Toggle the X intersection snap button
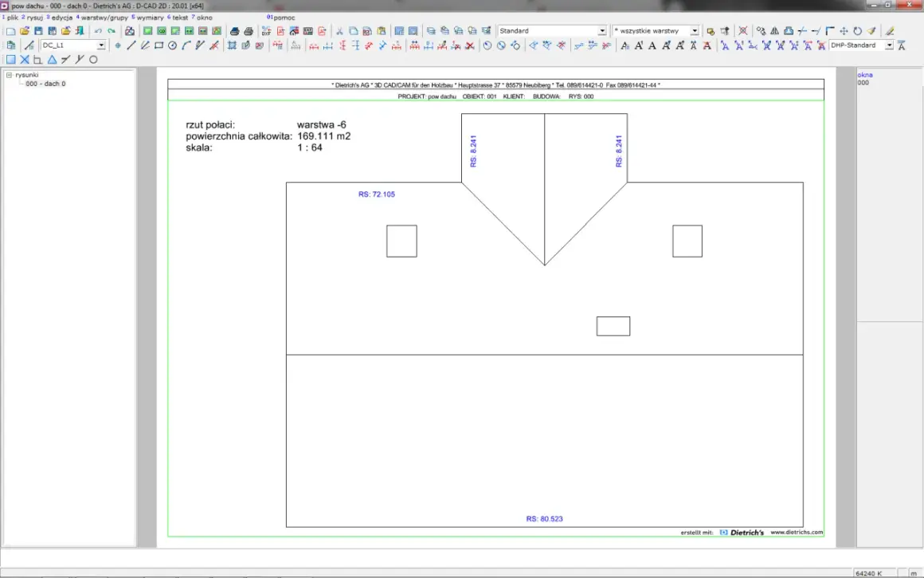924x578 pixels. [x=25, y=60]
